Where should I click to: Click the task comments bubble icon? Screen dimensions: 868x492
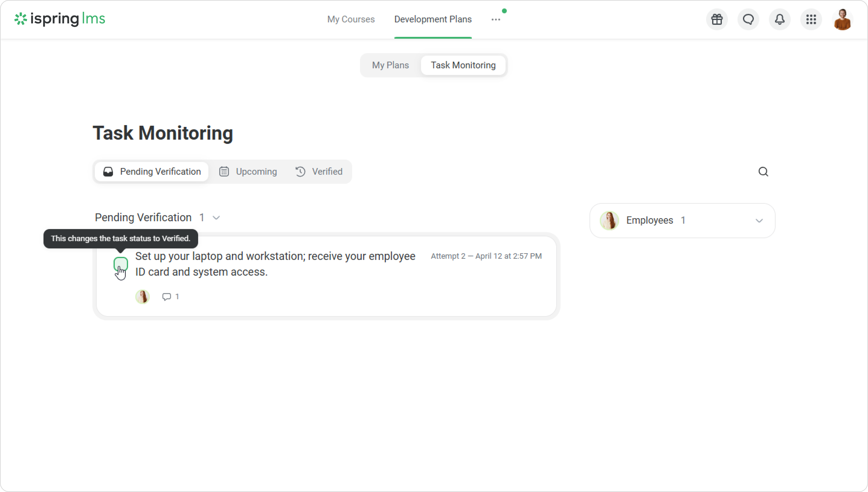tap(166, 297)
